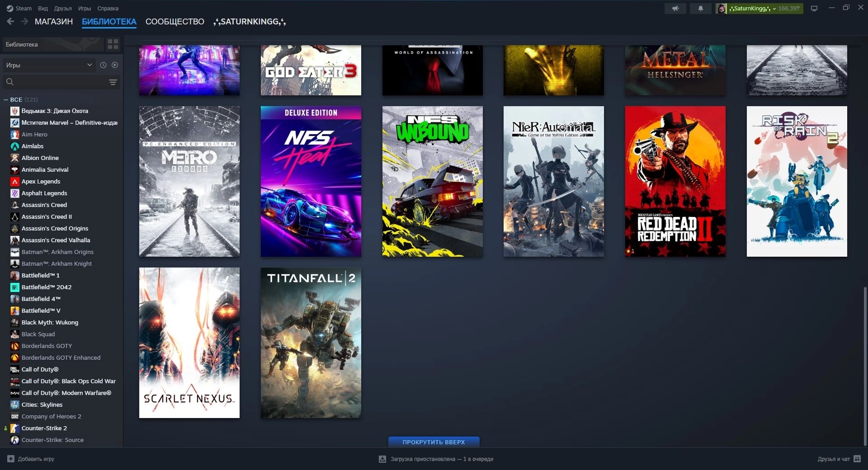Focus the library search field
This screenshot has width=868, height=470.
[61, 82]
